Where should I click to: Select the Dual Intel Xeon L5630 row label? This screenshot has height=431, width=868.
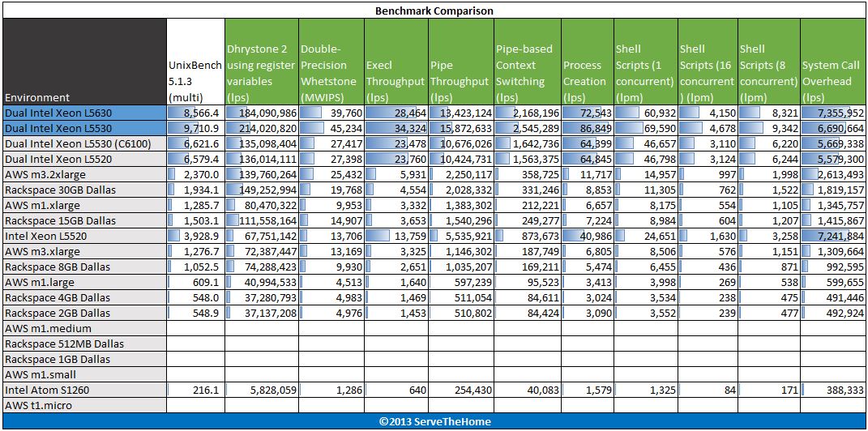[x=84, y=113]
